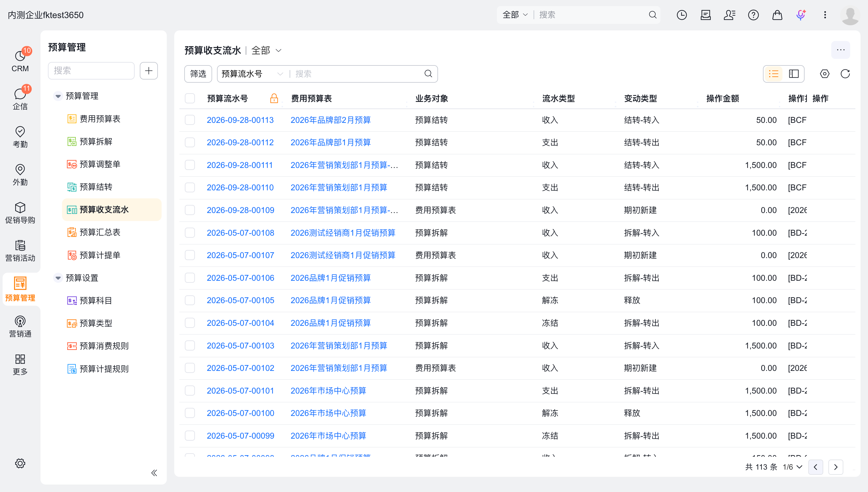Open 预算消费规则 in the menu
Screen dimensions: 868x492
tap(104, 346)
